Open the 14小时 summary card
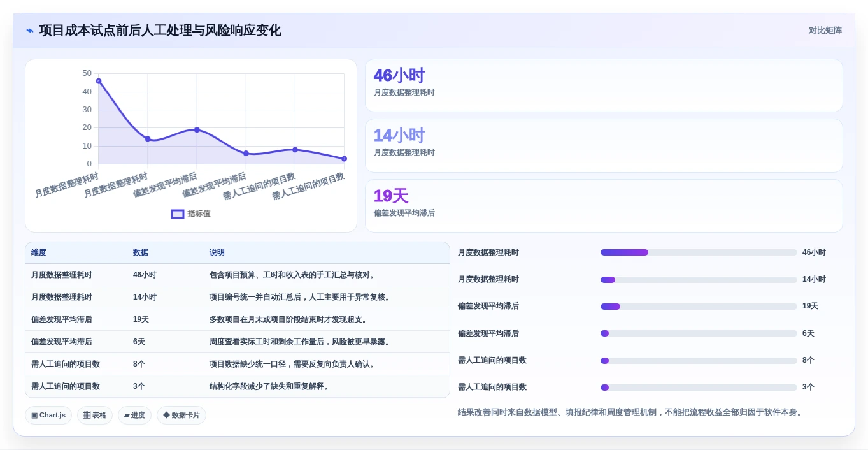868x450 pixels. coord(604,145)
